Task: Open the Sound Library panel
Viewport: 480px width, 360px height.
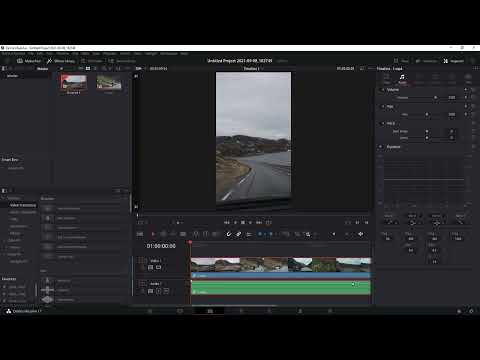Action: click(x=122, y=61)
